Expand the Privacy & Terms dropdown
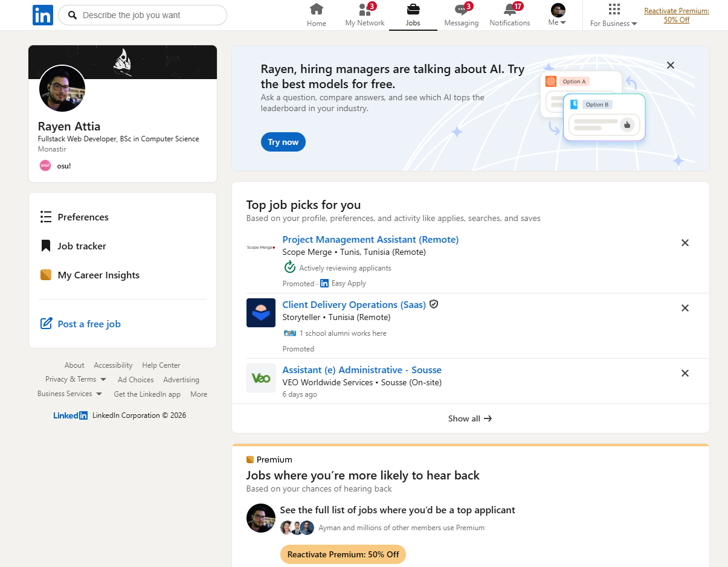 (76, 379)
